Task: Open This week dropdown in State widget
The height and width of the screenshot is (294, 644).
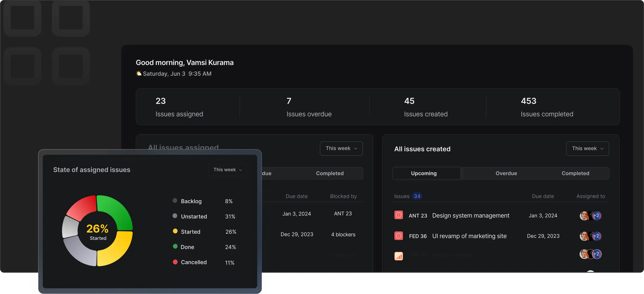Action: coord(227,170)
